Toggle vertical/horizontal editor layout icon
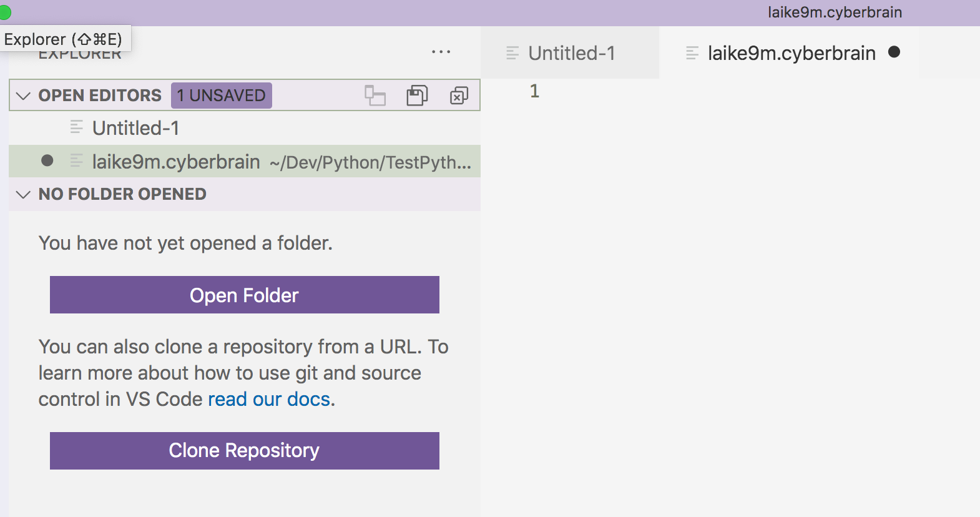 (375, 96)
